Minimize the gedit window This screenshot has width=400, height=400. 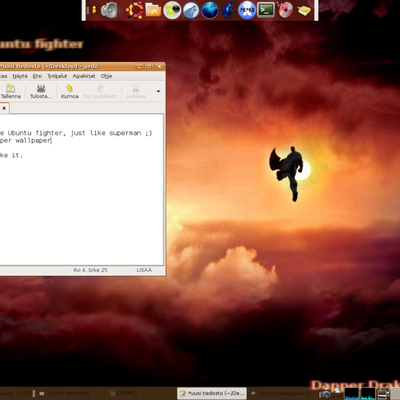click(140, 66)
